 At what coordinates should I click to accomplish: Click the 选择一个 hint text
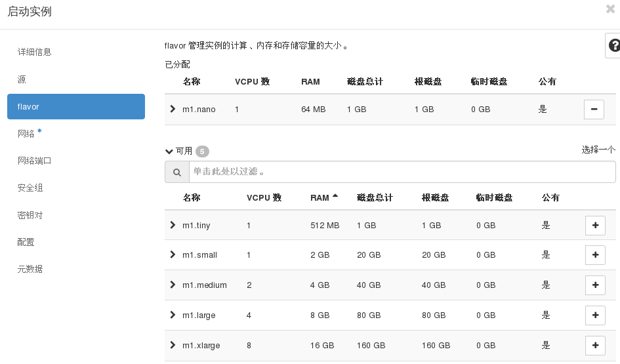[598, 150]
